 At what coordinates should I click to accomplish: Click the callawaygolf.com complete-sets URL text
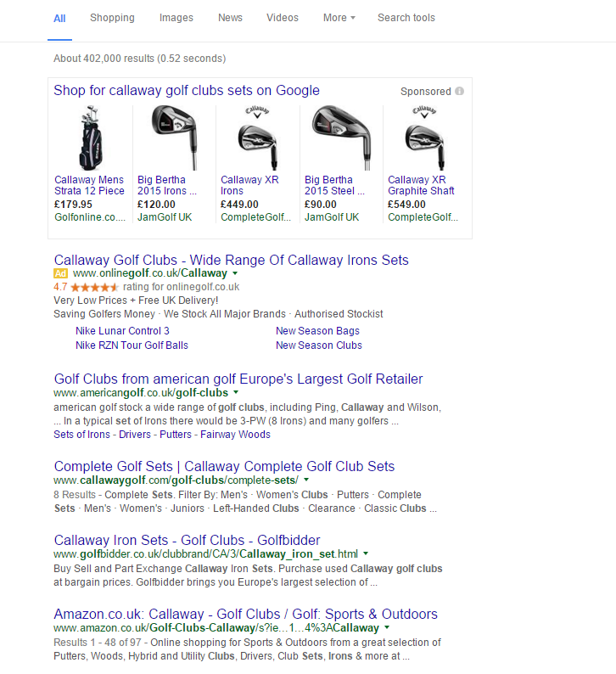(x=176, y=480)
